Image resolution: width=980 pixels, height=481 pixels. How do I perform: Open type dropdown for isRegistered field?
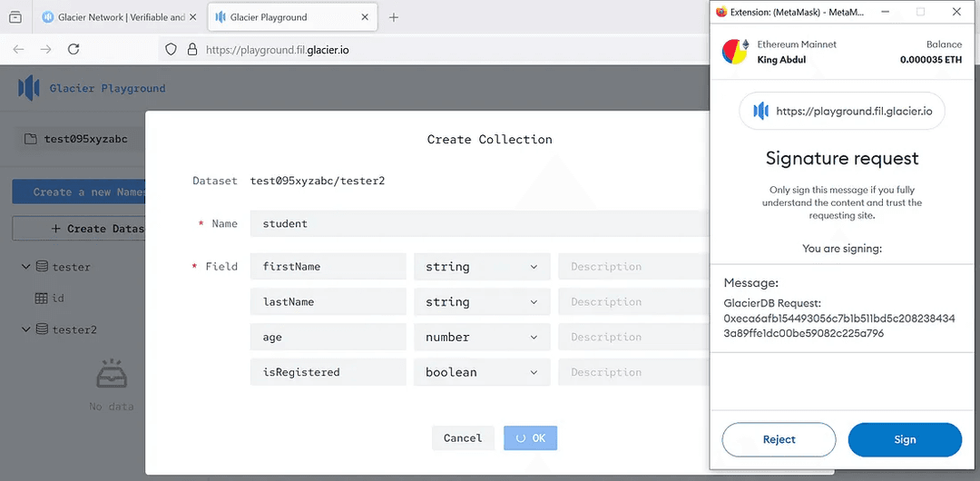coord(482,372)
